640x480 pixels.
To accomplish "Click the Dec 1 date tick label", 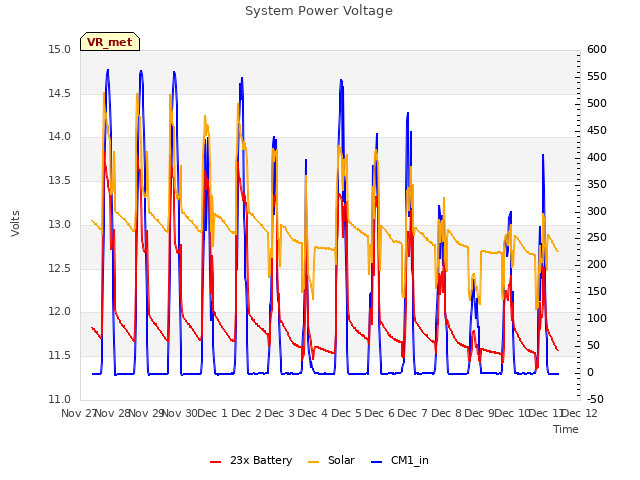I will pyautogui.click(x=212, y=413).
